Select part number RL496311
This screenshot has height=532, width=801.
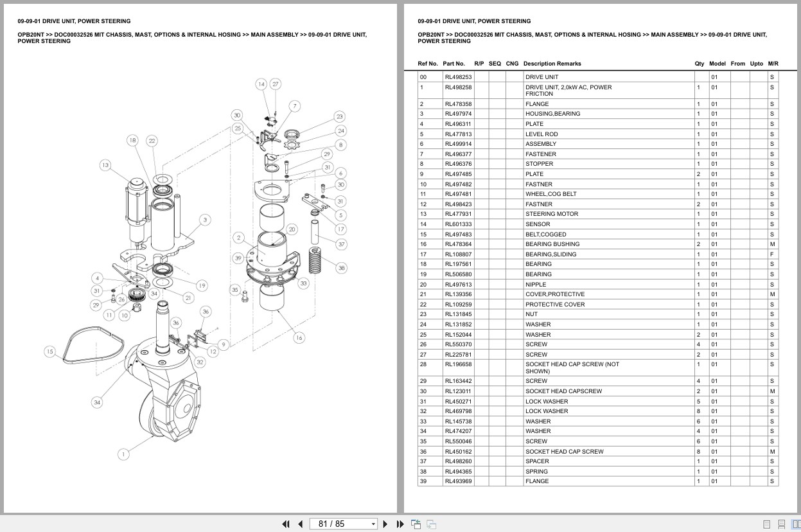[458, 124]
